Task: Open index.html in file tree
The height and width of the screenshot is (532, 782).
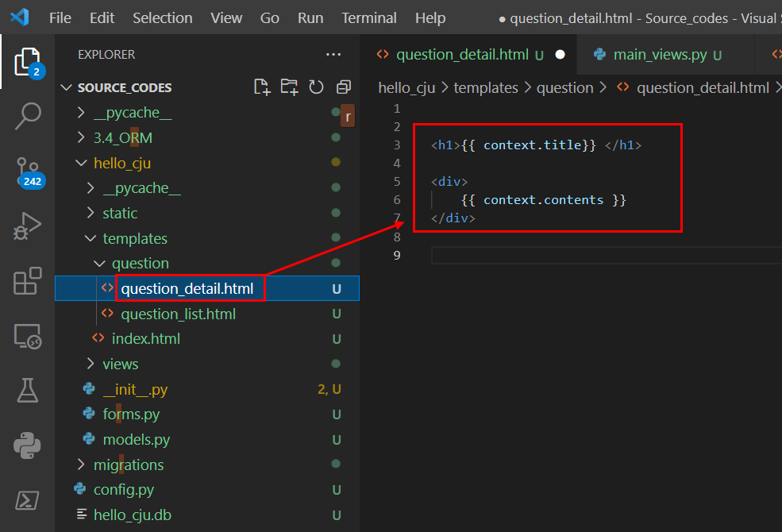Action: pos(207,338)
